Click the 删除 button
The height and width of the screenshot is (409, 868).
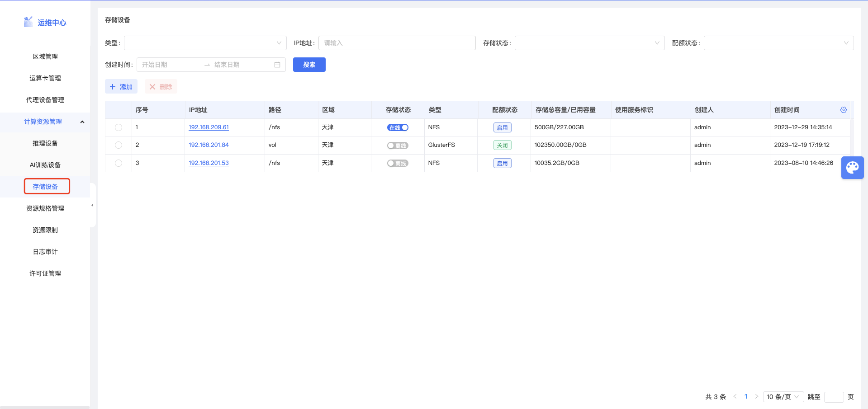(x=161, y=86)
